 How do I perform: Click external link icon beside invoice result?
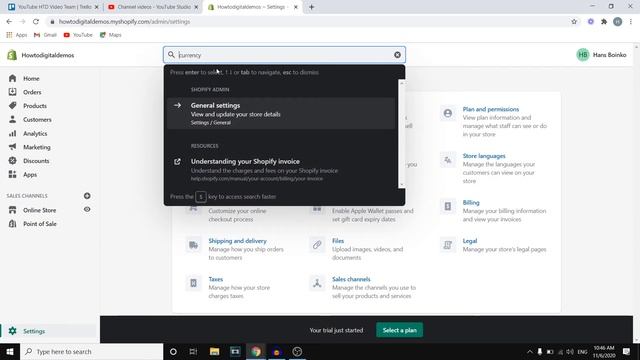click(177, 162)
